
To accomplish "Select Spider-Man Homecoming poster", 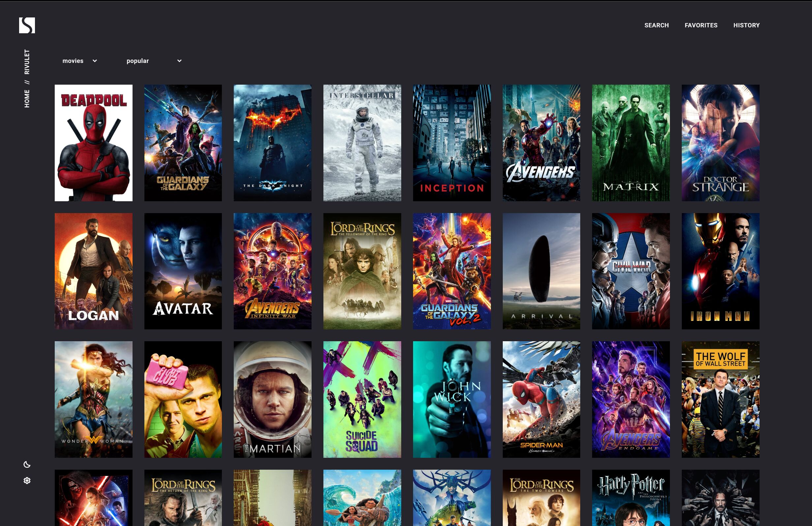I will [541, 400].
